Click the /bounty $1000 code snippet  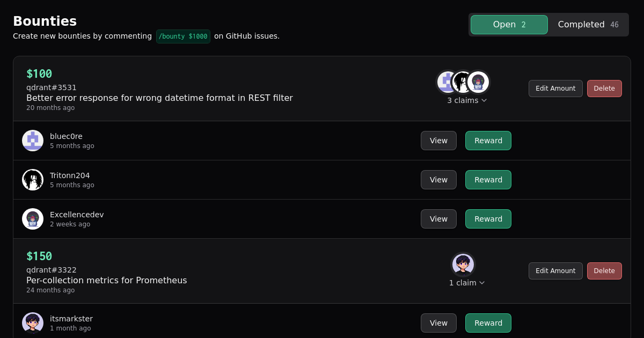coord(183,36)
